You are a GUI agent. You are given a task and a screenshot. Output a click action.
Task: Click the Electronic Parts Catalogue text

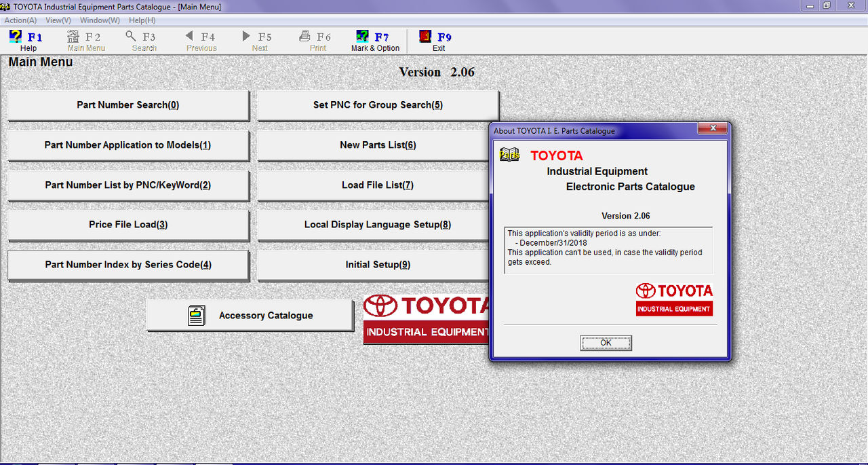[630, 187]
